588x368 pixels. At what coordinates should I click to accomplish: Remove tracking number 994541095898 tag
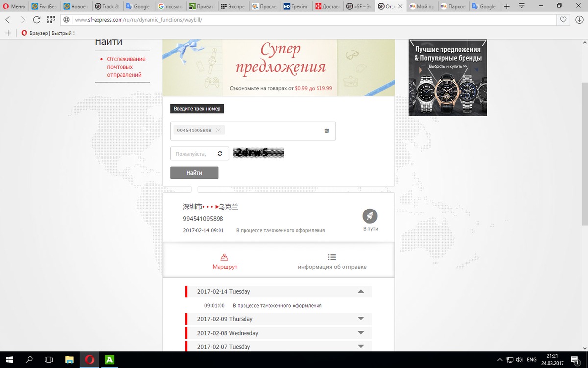click(219, 130)
